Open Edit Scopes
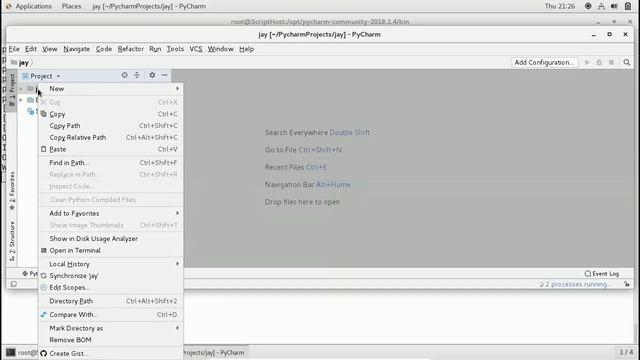 tap(111, 287)
